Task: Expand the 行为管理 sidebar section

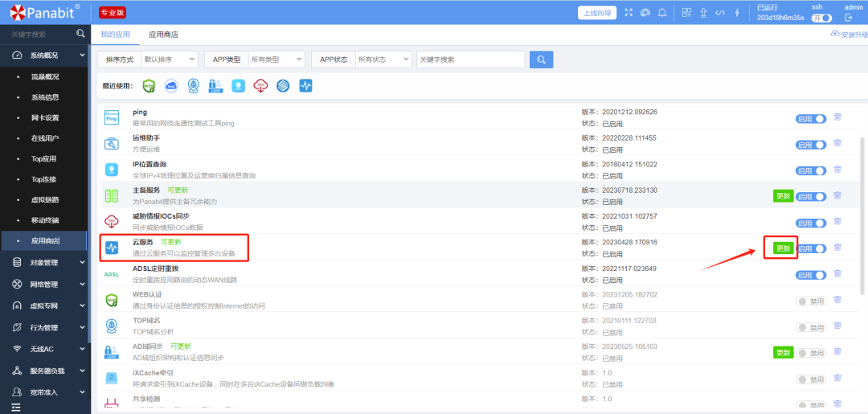Action: click(44, 328)
